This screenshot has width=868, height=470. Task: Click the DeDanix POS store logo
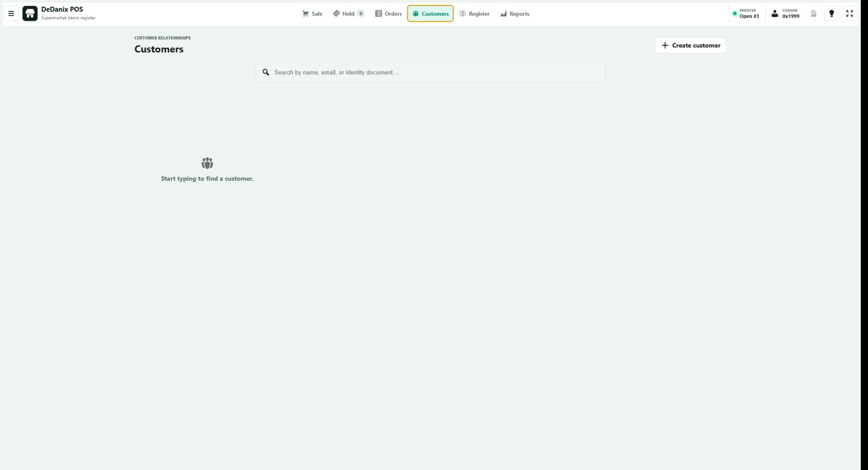pyautogui.click(x=30, y=14)
